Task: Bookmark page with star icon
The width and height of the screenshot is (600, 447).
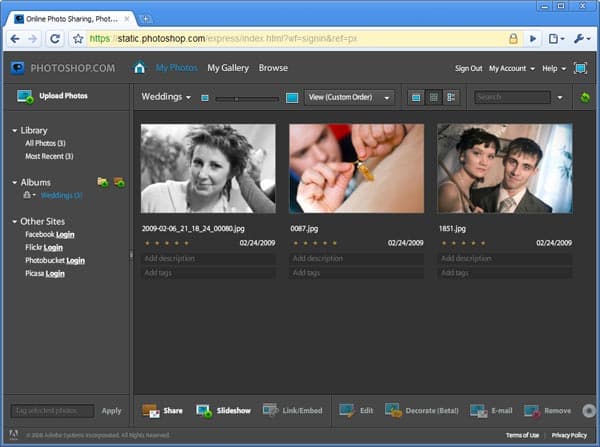Action: [x=78, y=39]
